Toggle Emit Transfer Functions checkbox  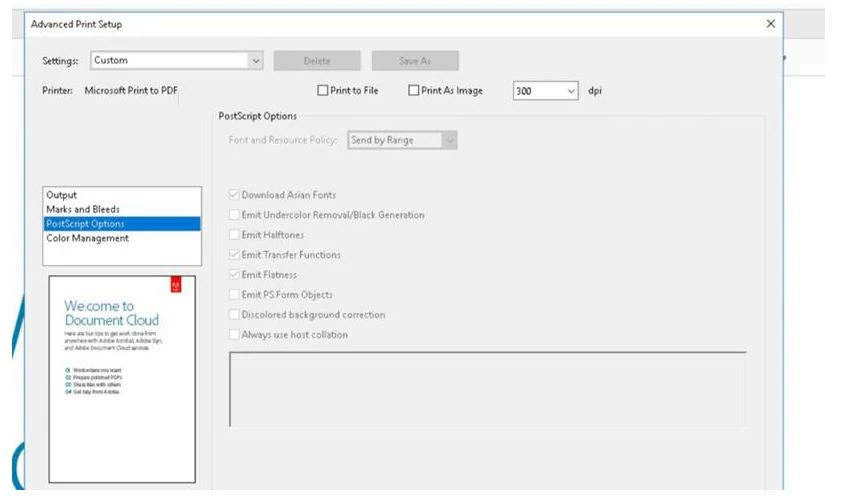234,254
